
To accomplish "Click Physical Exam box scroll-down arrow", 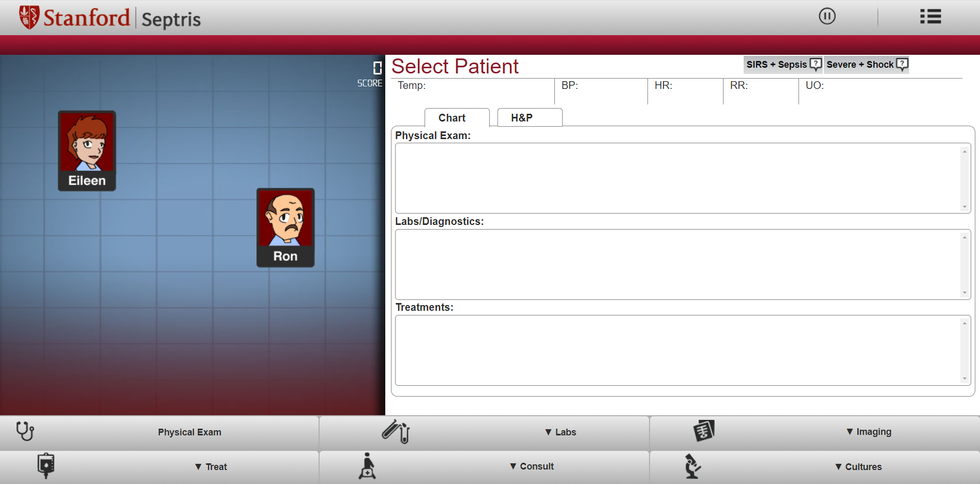I will [964, 207].
